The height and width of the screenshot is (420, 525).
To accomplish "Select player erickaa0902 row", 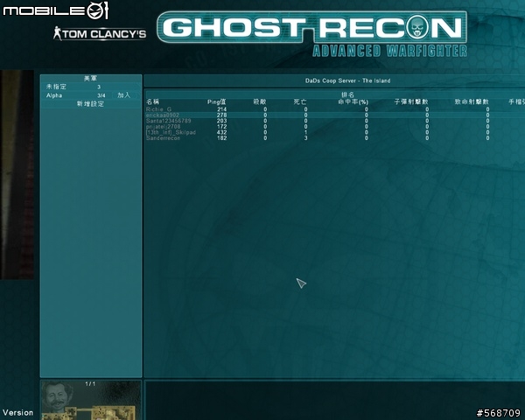I will point(335,115).
